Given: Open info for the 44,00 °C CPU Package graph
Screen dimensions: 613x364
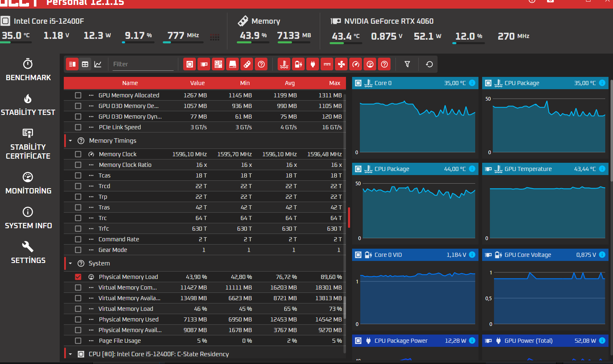Looking at the screenshot, I should [472, 169].
